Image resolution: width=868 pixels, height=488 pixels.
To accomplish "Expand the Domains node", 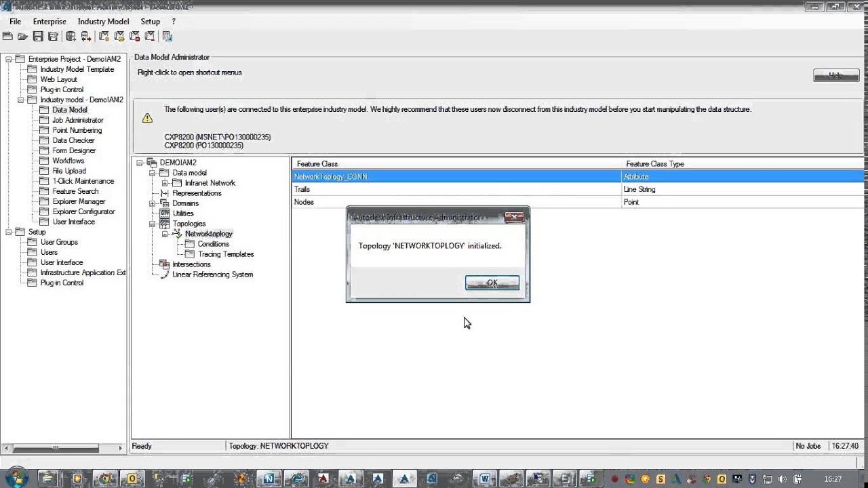I will 152,203.
